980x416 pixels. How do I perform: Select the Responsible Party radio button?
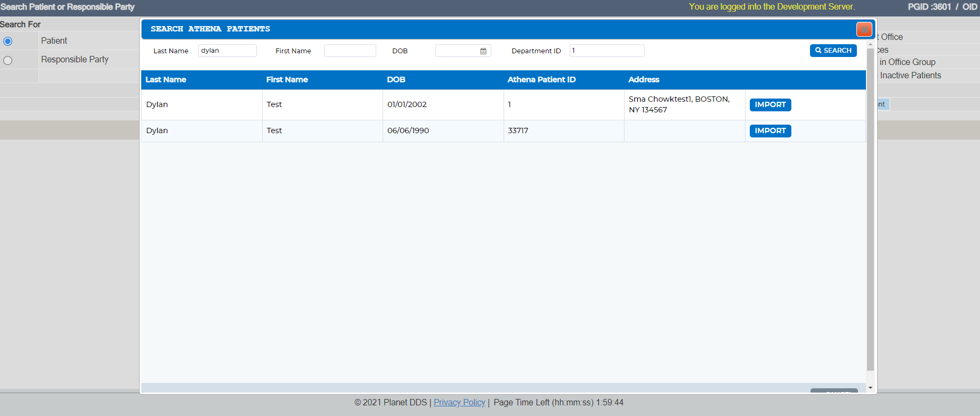[x=8, y=60]
